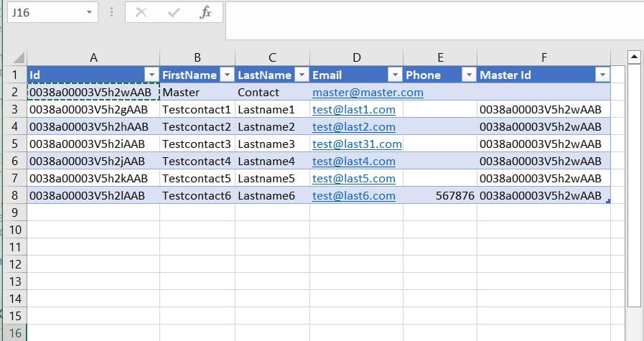Click the Cancel X icon in formula bar

coord(141,13)
